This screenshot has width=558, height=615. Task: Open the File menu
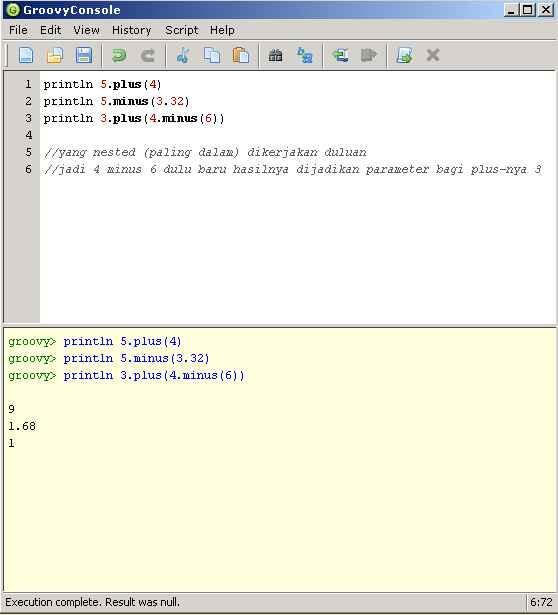tap(18, 30)
